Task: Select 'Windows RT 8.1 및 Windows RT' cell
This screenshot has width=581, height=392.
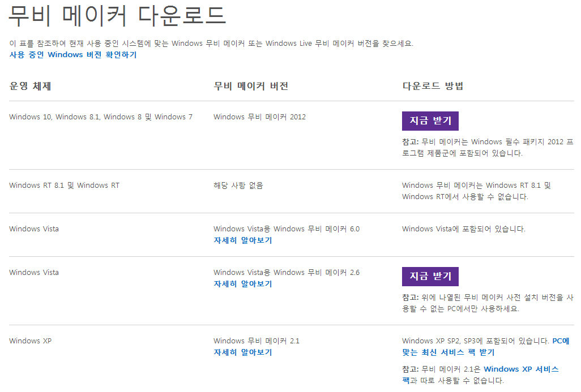Action: [65, 186]
